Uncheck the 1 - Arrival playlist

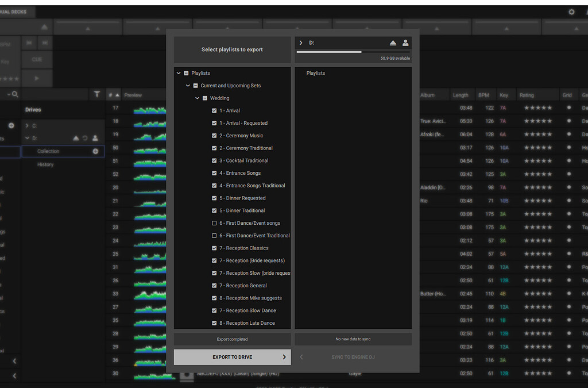tap(214, 110)
